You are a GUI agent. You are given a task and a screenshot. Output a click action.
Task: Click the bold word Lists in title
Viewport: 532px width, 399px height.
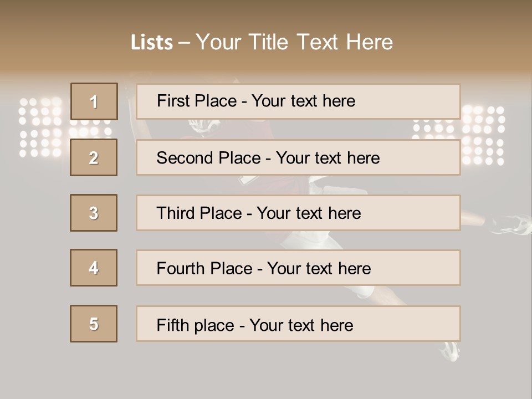click(152, 43)
